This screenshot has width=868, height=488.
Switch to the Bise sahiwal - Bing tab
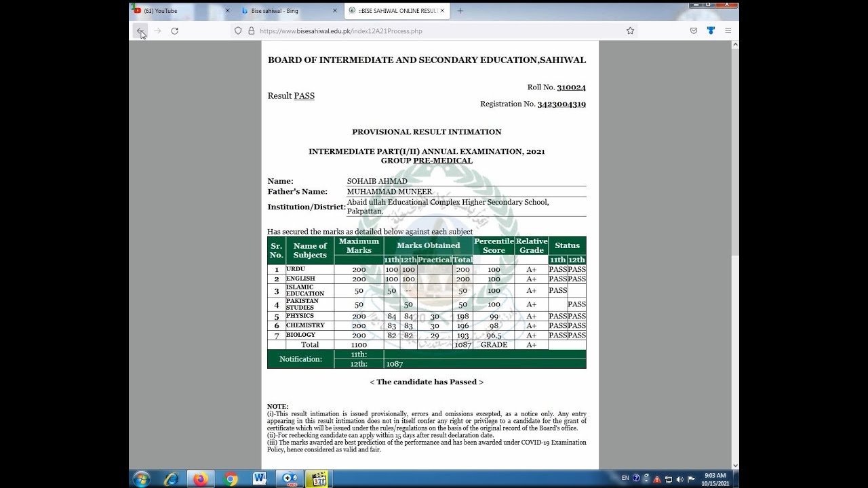[290, 11]
